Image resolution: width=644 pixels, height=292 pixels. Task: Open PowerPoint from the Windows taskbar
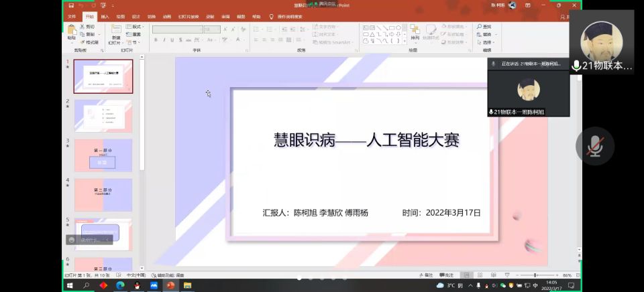[x=170, y=285]
